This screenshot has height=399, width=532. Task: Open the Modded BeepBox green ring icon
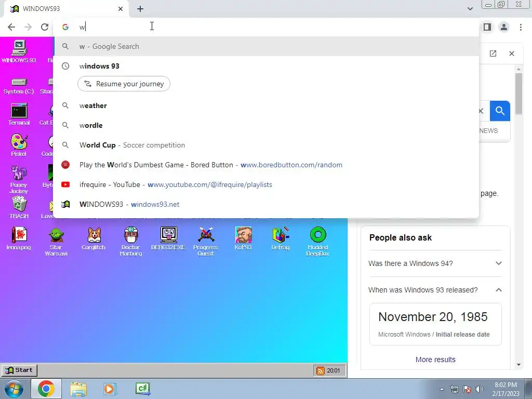[318, 242]
